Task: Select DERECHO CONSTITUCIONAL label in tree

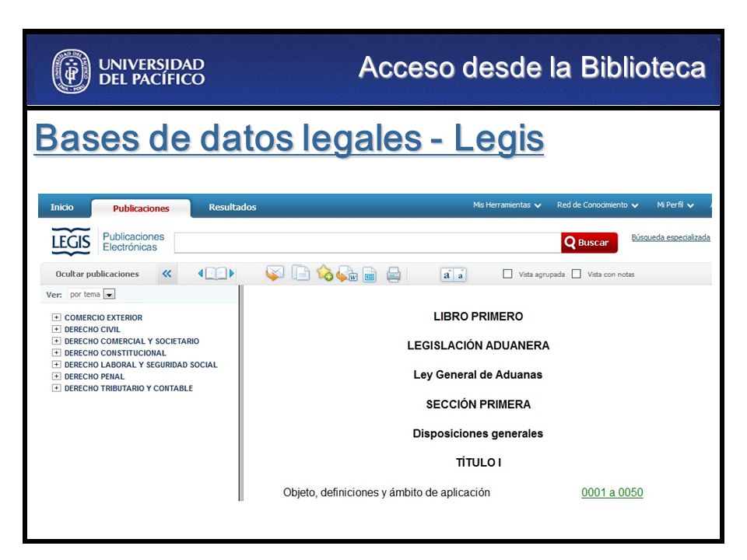Action: click(115, 353)
